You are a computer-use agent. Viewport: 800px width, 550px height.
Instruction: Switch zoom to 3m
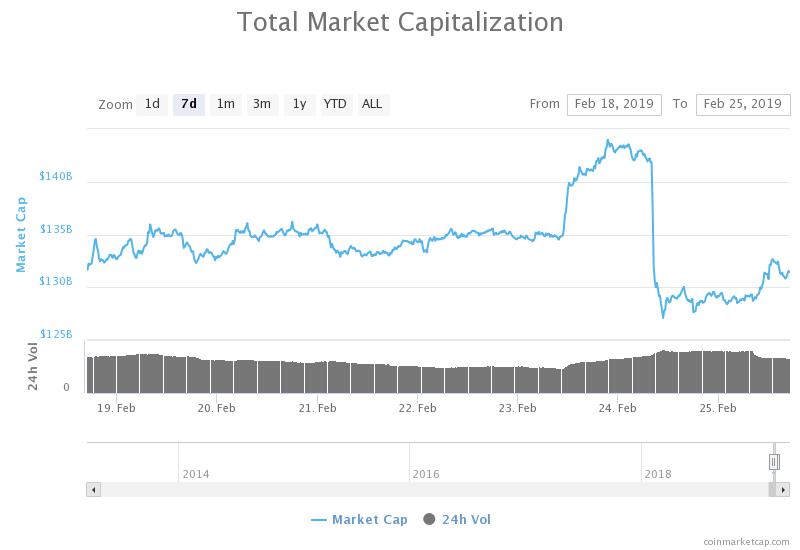click(x=262, y=105)
